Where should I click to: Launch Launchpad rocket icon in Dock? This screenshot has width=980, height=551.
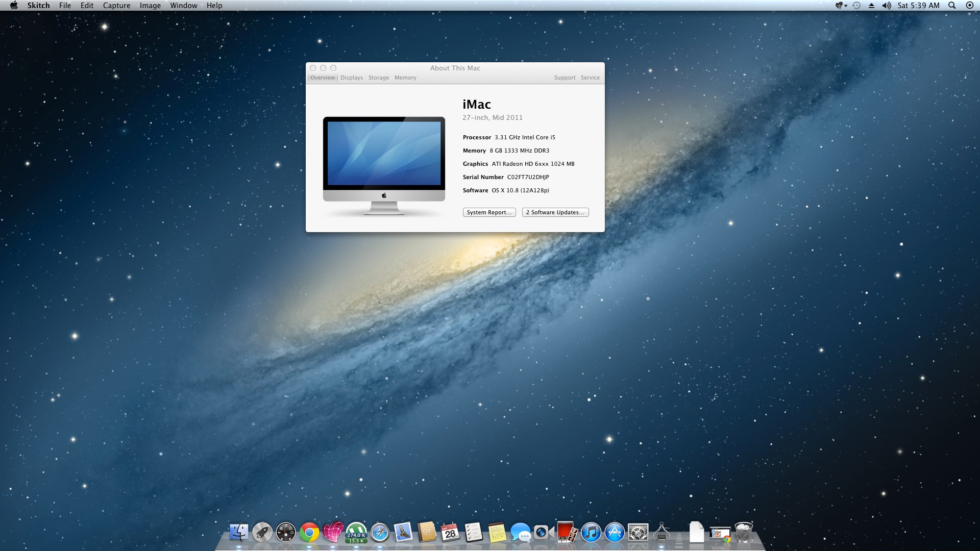(262, 533)
